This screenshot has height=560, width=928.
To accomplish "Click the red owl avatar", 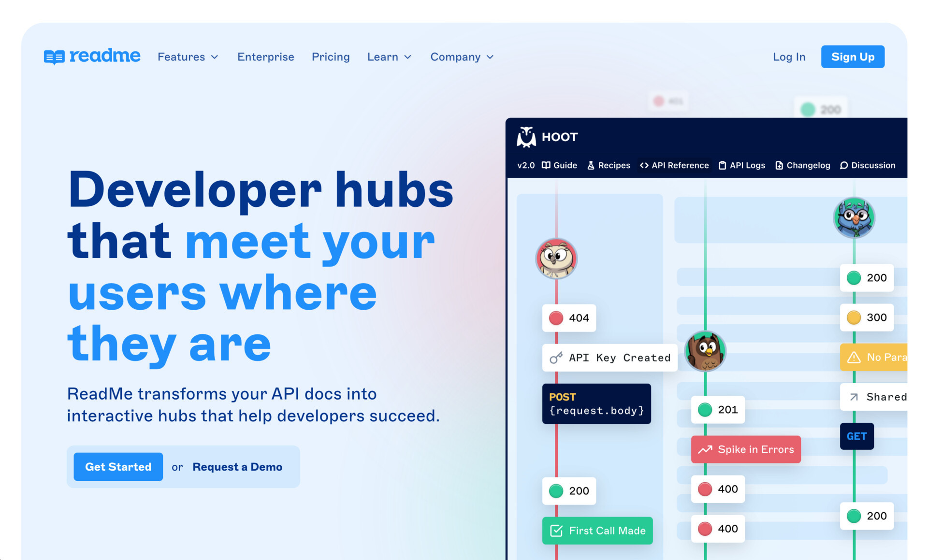I will click(556, 258).
